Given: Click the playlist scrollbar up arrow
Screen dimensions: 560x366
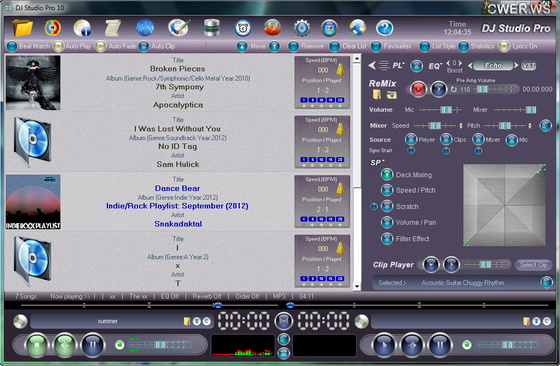Looking at the screenshot, I should tap(356, 59).
